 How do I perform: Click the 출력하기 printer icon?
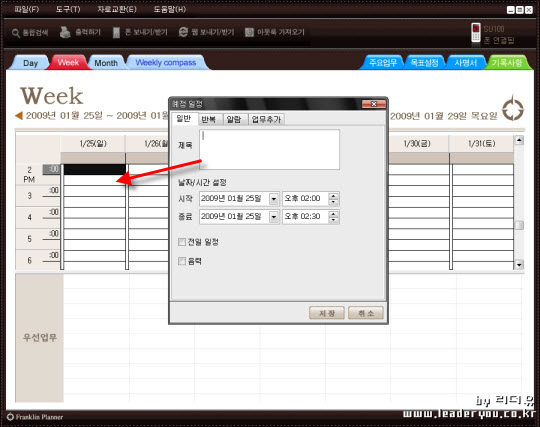pos(65,32)
